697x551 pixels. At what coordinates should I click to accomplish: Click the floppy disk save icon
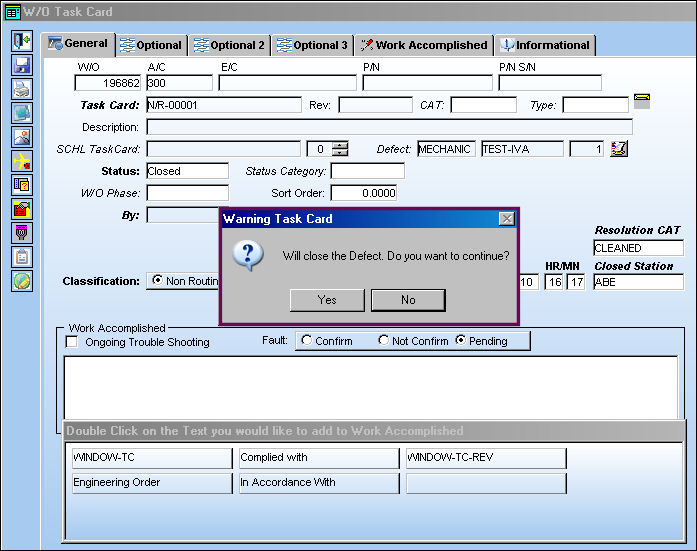click(x=22, y=65)
